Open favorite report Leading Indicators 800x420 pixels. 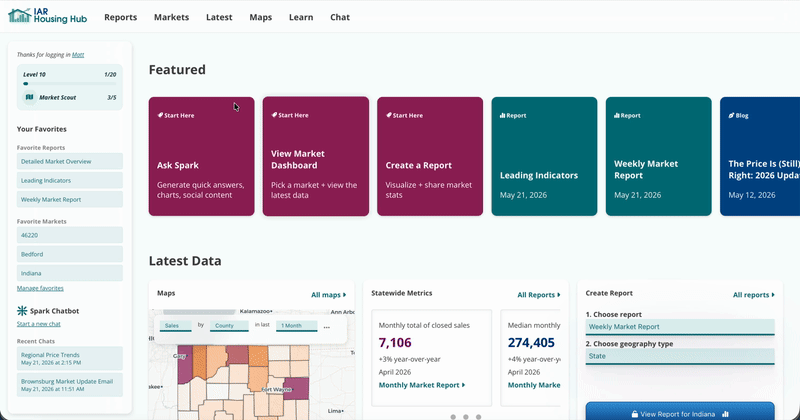(x=69, y=180)
